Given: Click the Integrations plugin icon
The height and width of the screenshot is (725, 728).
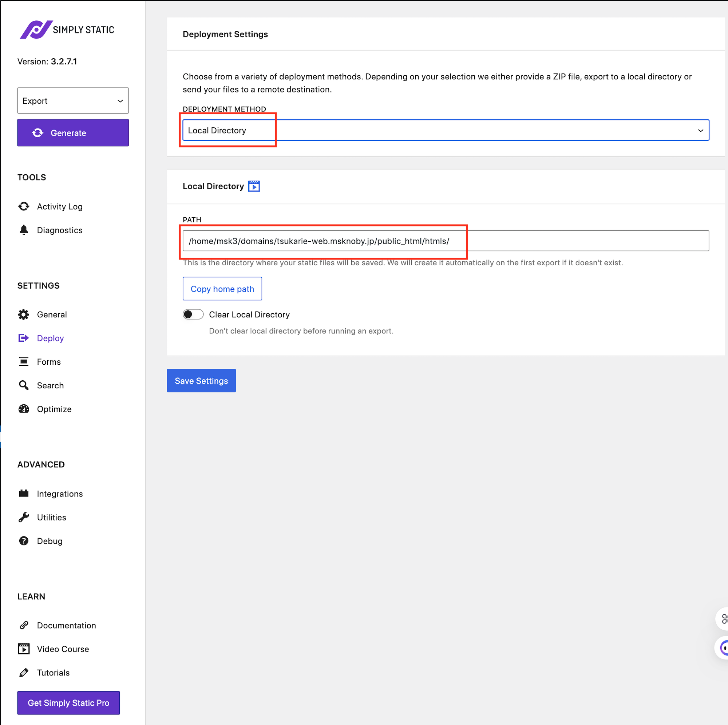Looking at the screenshot, I should tap(24, 493).
